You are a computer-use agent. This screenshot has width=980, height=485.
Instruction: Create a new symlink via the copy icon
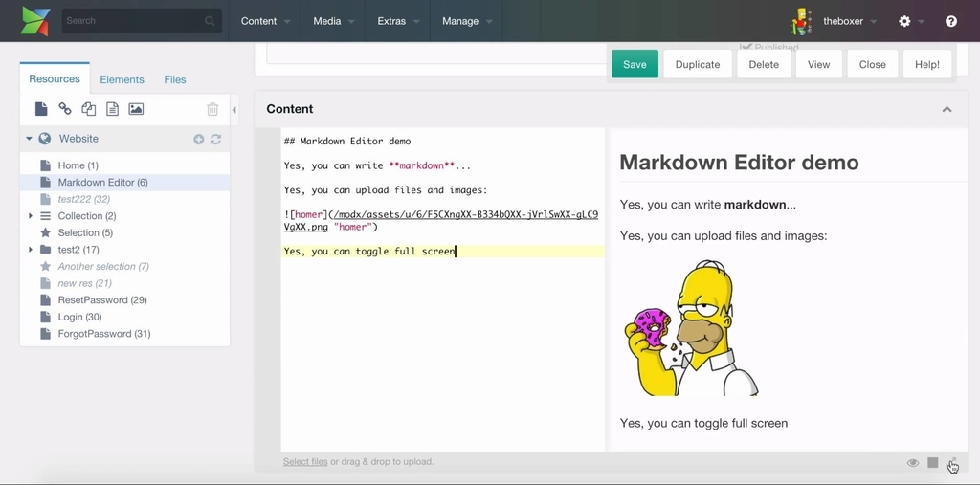pos(89,109)
